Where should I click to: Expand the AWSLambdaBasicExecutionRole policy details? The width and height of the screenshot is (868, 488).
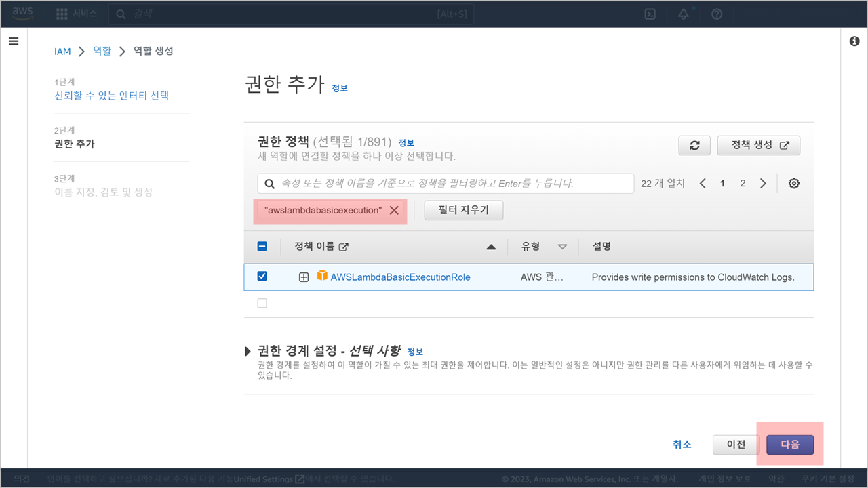point(304,277)
